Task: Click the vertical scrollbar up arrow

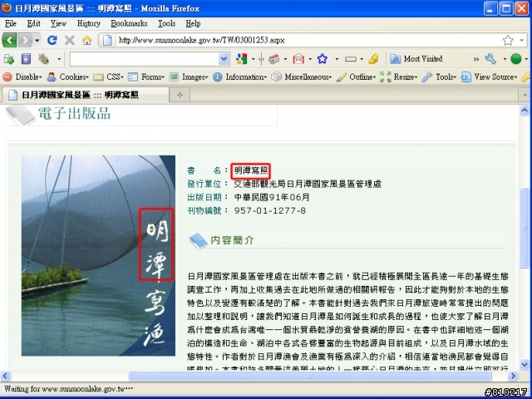Action: point(525,110)
